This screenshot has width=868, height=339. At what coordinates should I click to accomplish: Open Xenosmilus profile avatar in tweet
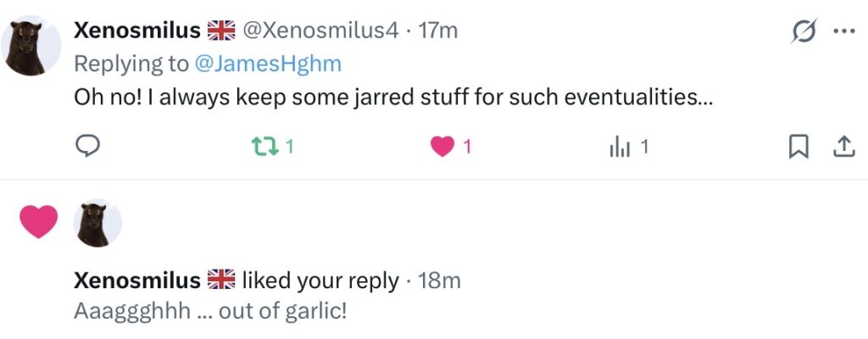pos(31,46)
